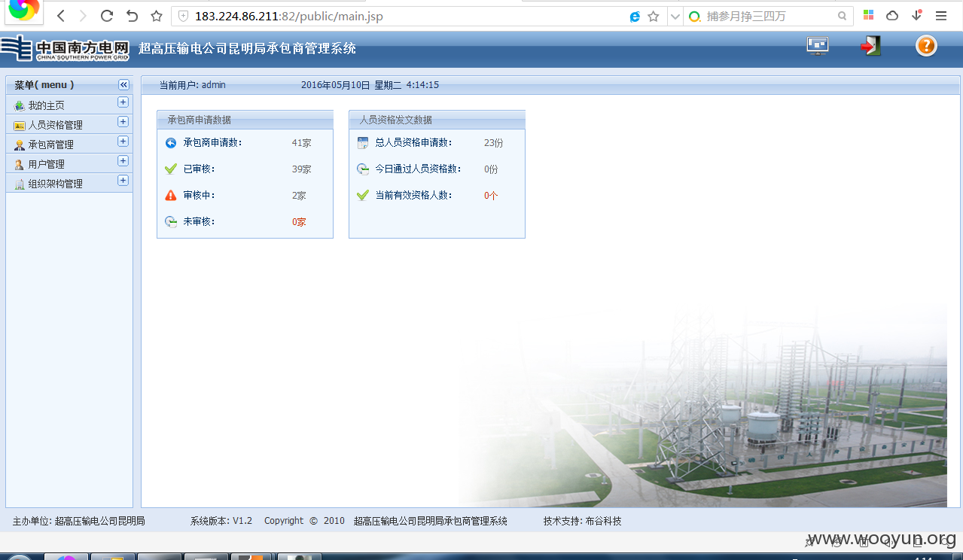Viewport: 963px width, 560px height.
Task: Open the address bar dropdown arrow
Action: 675,16
